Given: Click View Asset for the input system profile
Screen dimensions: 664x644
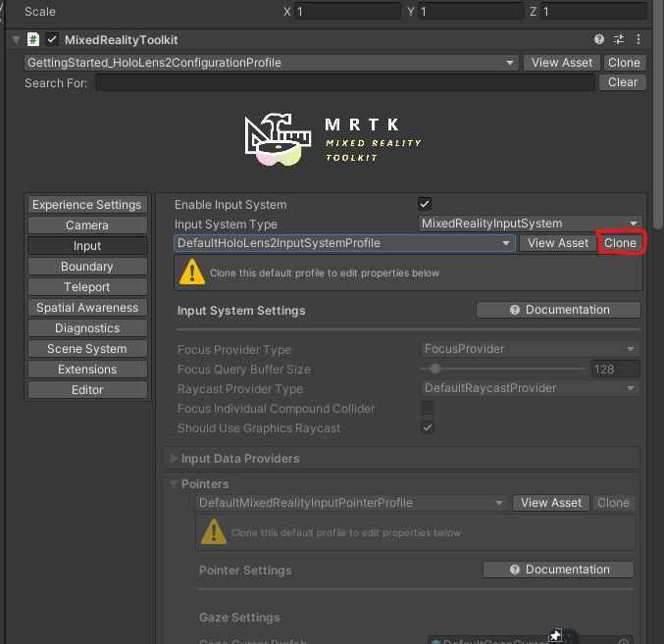Looking at the screenshot, I should click(x=558, y=243).
